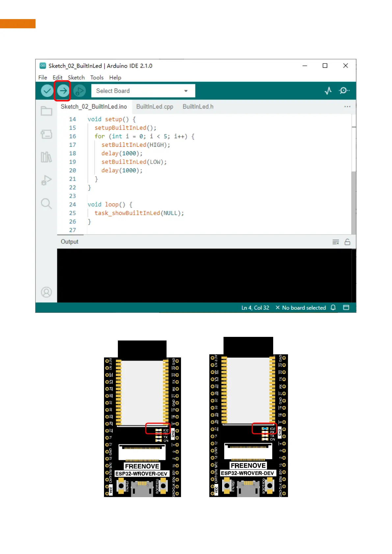This screenshot has height=554, width=392.
Task: Click line number 27 in gutter
Action: click(x=72, y=230)
